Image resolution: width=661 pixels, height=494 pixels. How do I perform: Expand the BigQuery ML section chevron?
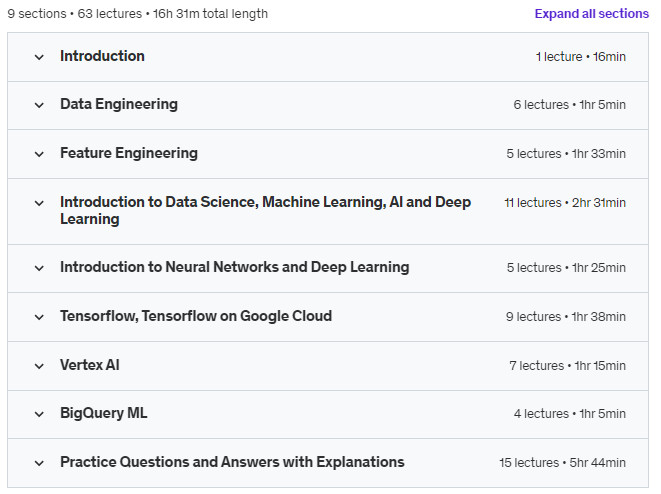(x=39, y=414)
